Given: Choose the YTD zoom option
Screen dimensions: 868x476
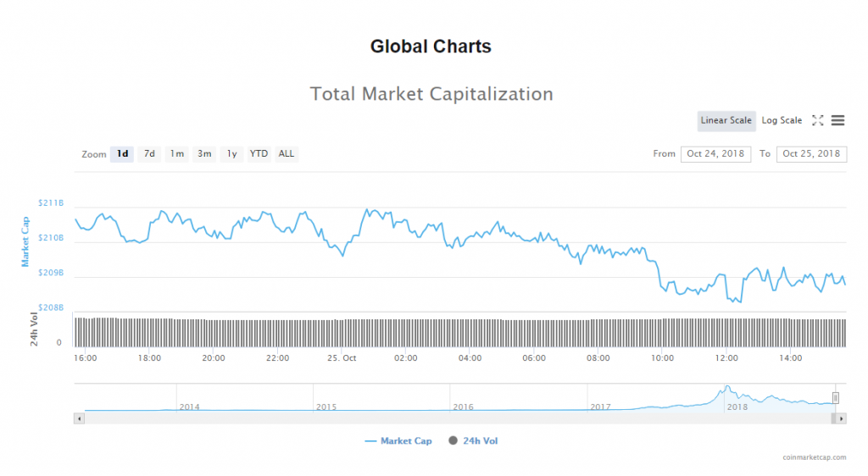Looking at the screenshot, I should pyautogui.click(x=259, y=154).
